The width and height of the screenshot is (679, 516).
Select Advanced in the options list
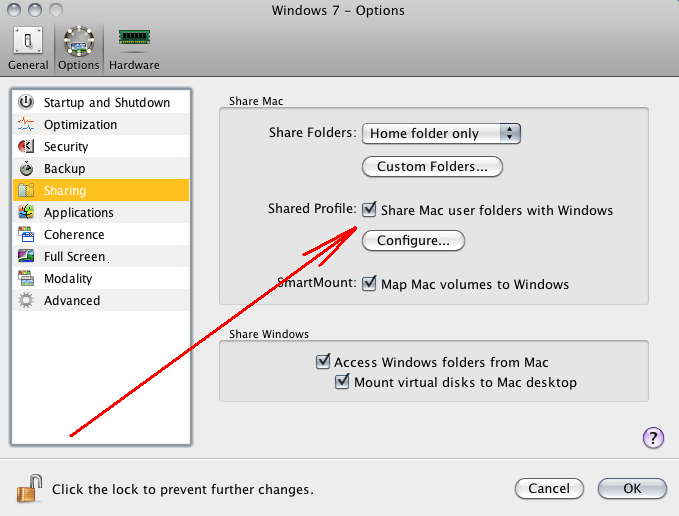tap(101, 300)
